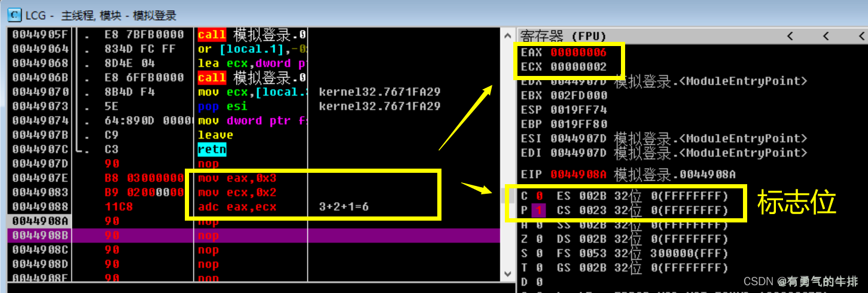This screenshot has height=293, width=868.
Task: Click the leftmost arrow in registers header
Action: pos(790,36)
